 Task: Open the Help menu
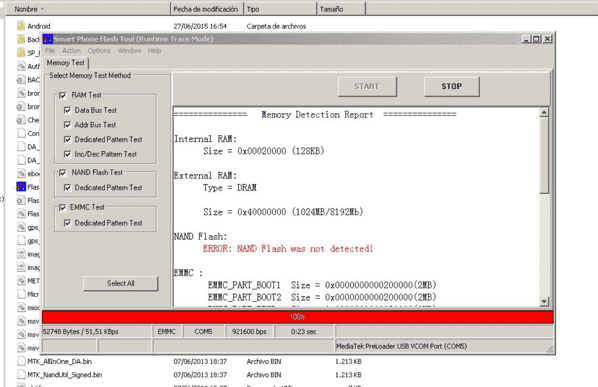pyautogui.click(x=154, y=51)
